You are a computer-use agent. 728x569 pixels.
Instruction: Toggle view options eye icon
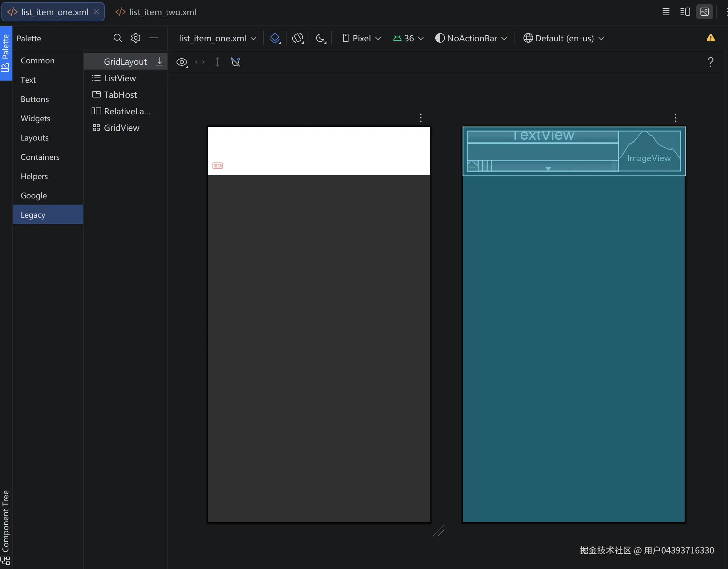(181, 62)
